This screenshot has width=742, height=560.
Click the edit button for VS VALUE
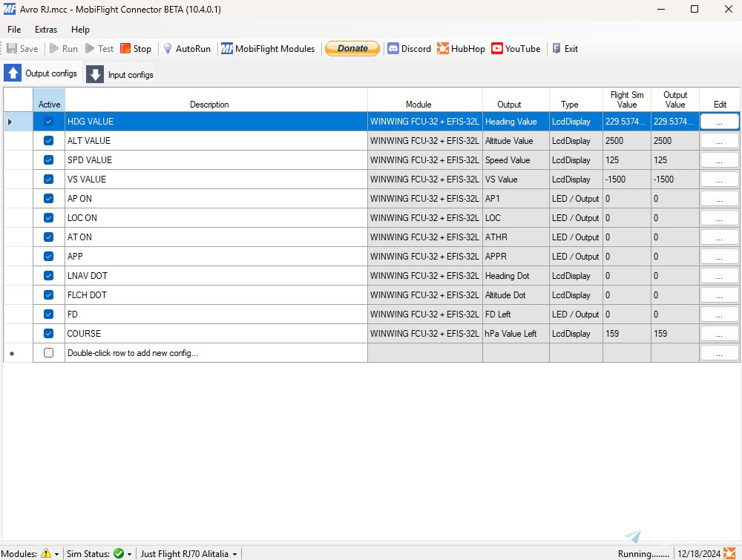click(x=719, y=179)
